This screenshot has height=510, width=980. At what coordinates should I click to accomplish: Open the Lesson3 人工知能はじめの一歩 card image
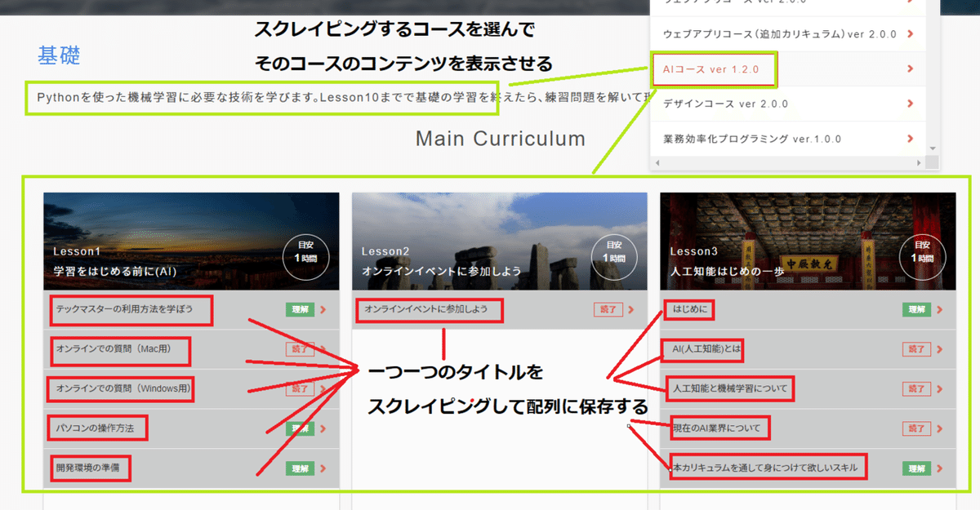coord(808,242)
